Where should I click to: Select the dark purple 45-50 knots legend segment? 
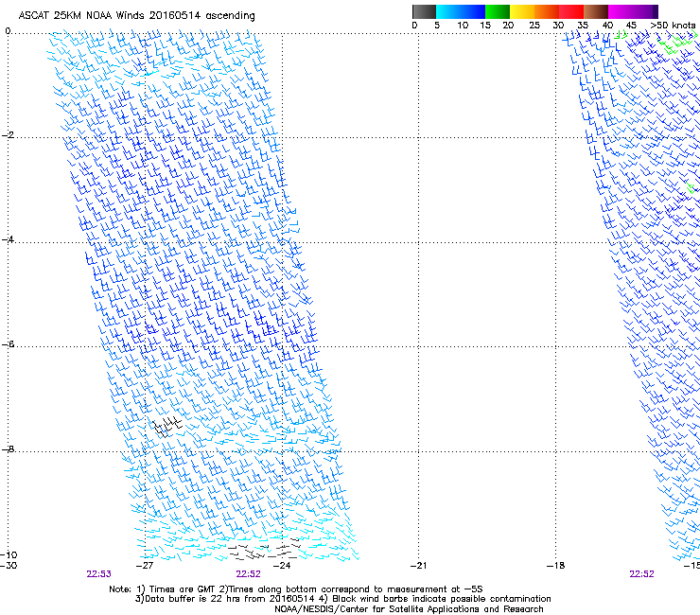pyautogui.click(x=645, y=11)
